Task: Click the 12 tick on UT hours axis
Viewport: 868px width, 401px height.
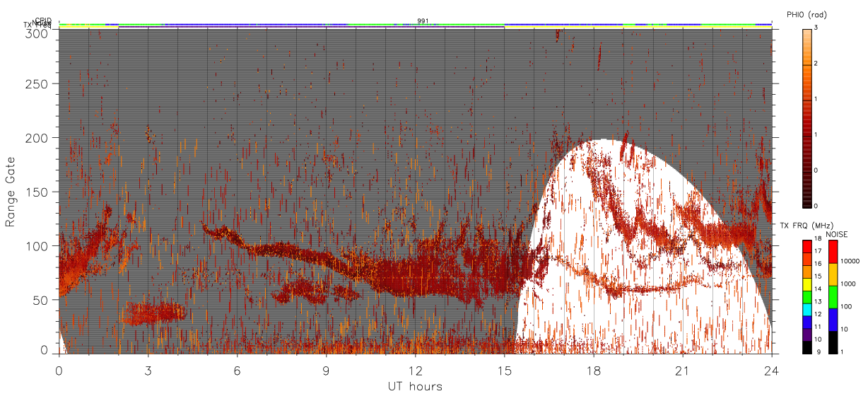Action: coord(416,370)
